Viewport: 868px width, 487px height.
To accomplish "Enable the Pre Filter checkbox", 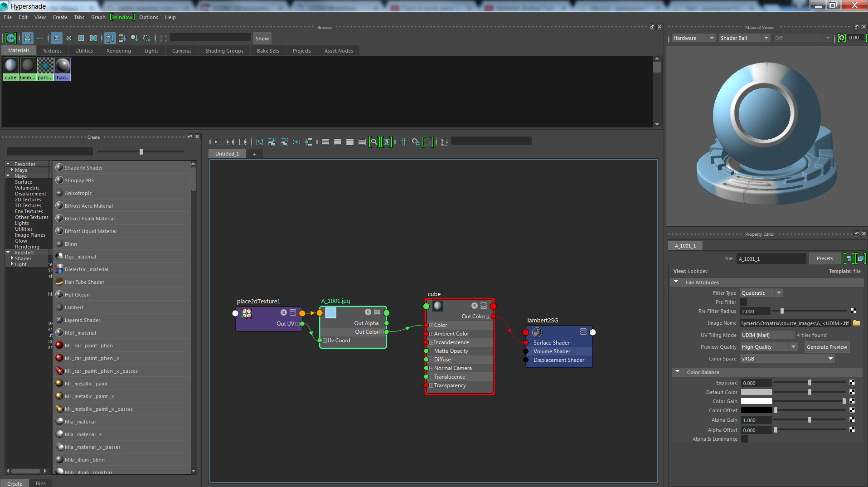I will tap(743, 302).
